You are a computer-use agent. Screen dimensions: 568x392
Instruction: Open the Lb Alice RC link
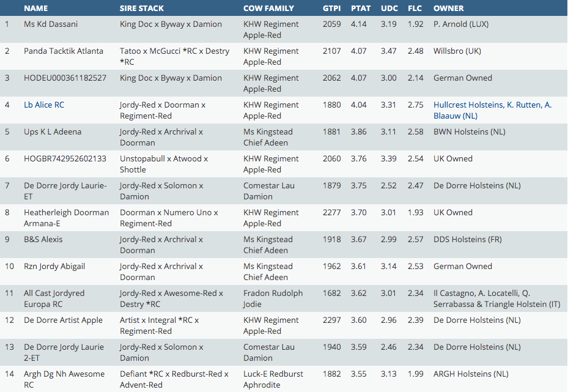pyautogui.click(x=43, y=105)
